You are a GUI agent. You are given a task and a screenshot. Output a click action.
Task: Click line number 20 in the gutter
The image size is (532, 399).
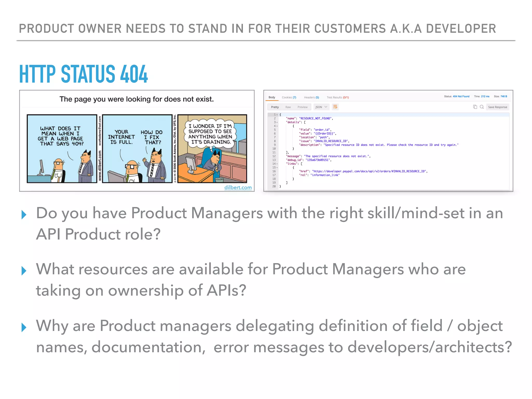click(x=274, y=186)
